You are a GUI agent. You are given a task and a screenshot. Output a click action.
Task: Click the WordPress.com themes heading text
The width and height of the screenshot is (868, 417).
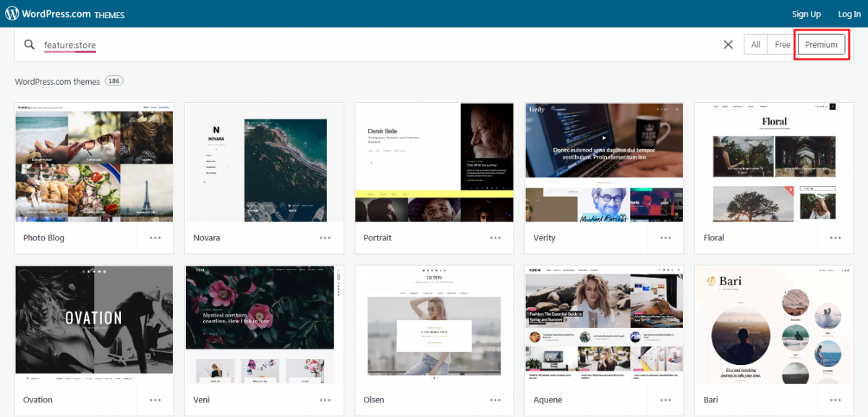click(x=57, y=81)
